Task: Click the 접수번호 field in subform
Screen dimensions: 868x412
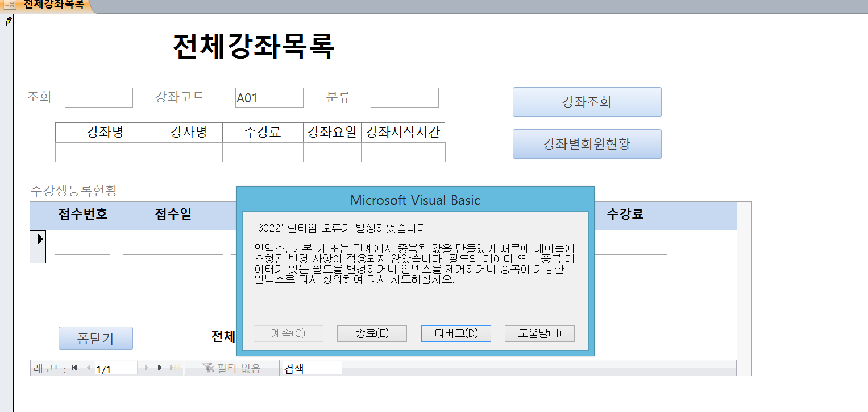Action: pyautogui.click(x=82, y=245)
